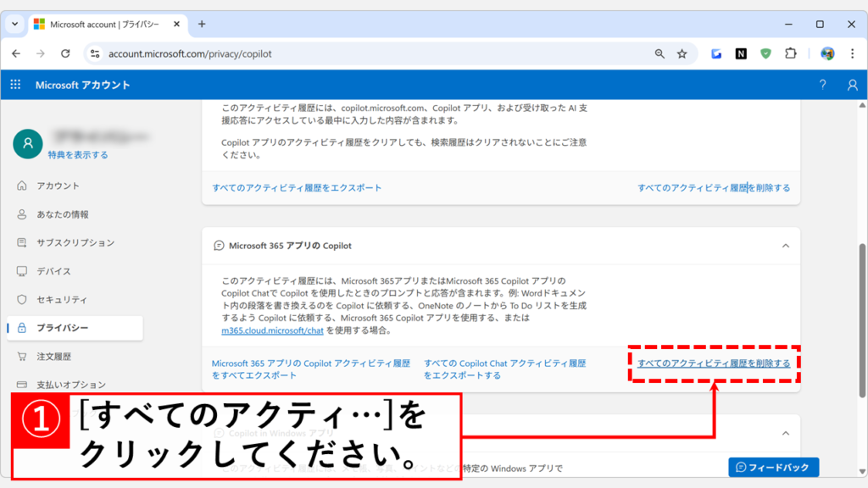The image size is (868, 488).
Task: Go to サブスクリプション in the sidebar
Action: pyautogui.click(x=75, y=242)
